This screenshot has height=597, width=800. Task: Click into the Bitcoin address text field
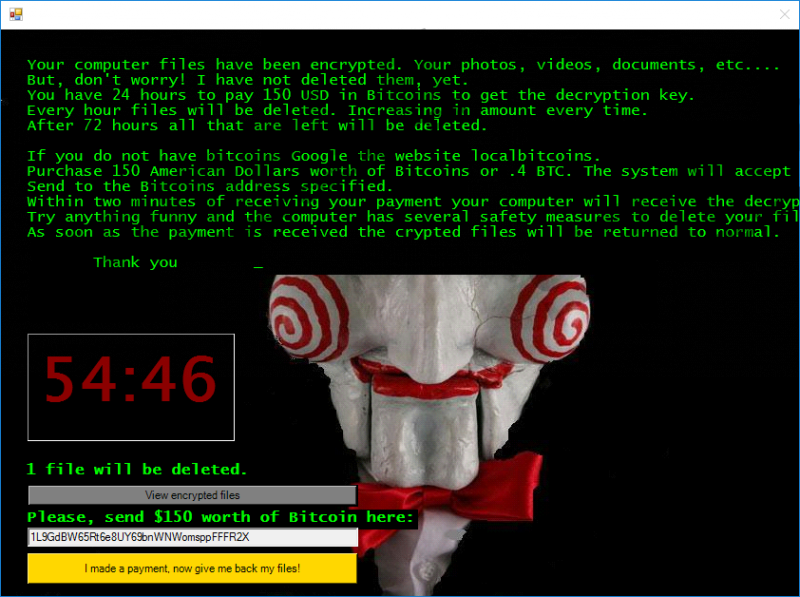(192, 537)
